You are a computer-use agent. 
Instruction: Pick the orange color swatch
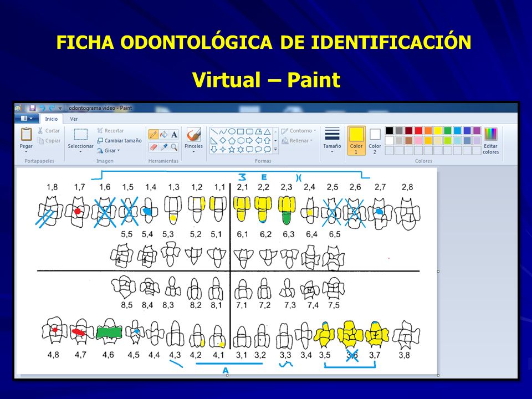tap(428, 131)
